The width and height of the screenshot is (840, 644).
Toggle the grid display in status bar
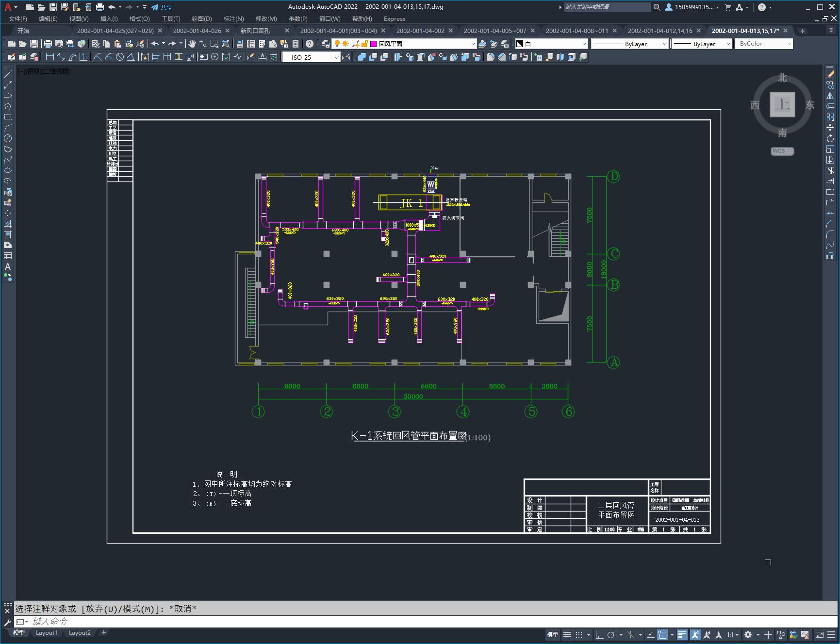point(567,634)
